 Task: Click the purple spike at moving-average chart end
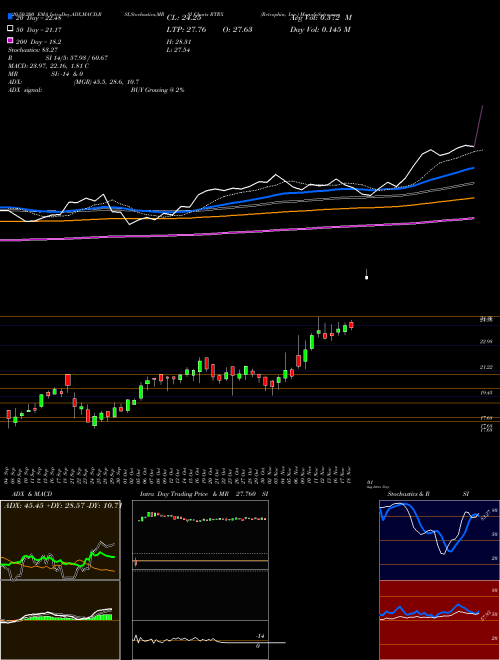point(479,125)
